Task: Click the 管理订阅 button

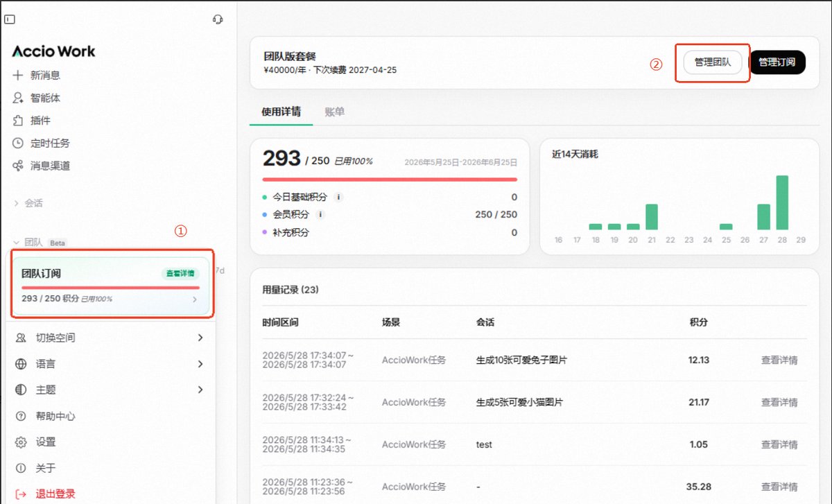Action: coord(777,62)
